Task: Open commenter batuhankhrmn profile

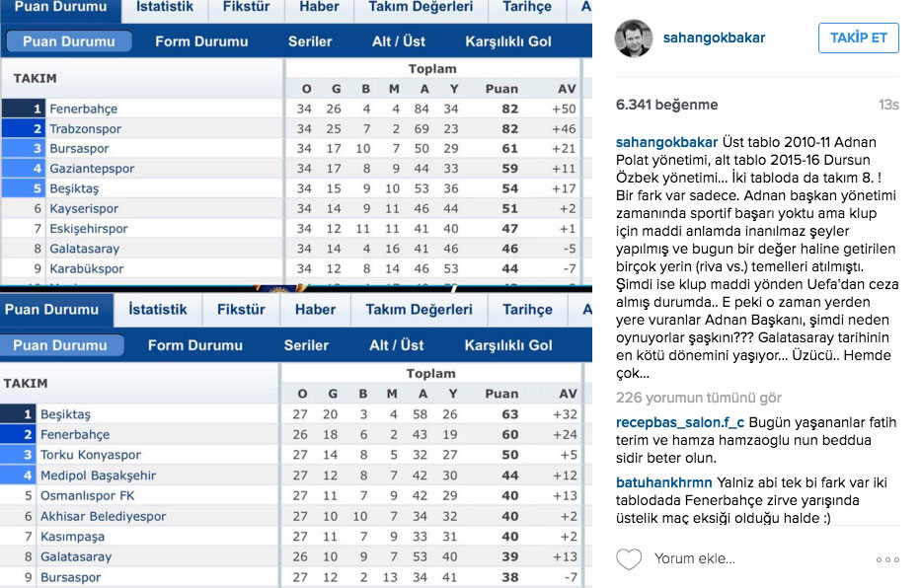Action: 663,482
